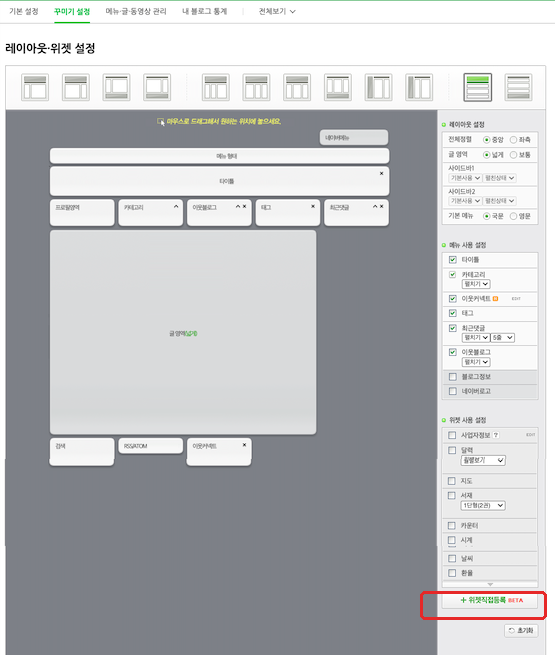Viewport: 555px width, 655px height.
Task: Remove the 타이틀 block with its X icon
Action: coord(381,173)
